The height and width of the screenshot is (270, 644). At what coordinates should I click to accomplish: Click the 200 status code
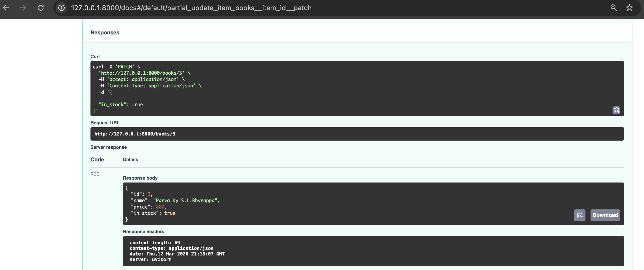click(95, 174)
